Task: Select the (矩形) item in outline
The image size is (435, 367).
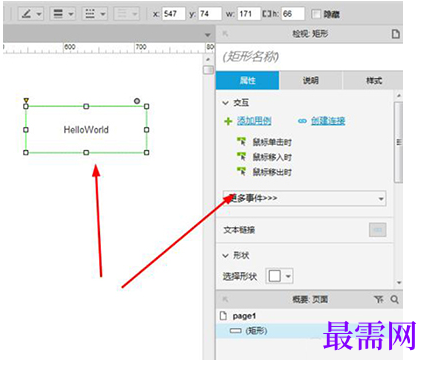Action: point(256,331)
